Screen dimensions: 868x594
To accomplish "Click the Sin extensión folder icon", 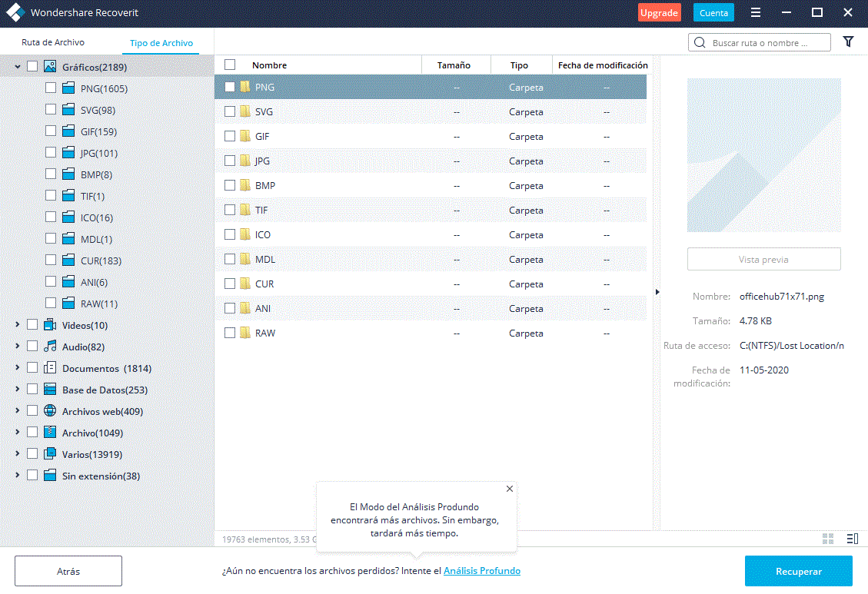I will coord(50,475).
